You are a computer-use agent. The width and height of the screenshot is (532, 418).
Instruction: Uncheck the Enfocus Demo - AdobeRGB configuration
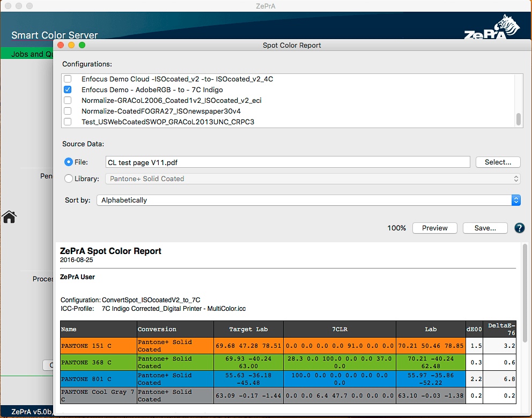68,89
